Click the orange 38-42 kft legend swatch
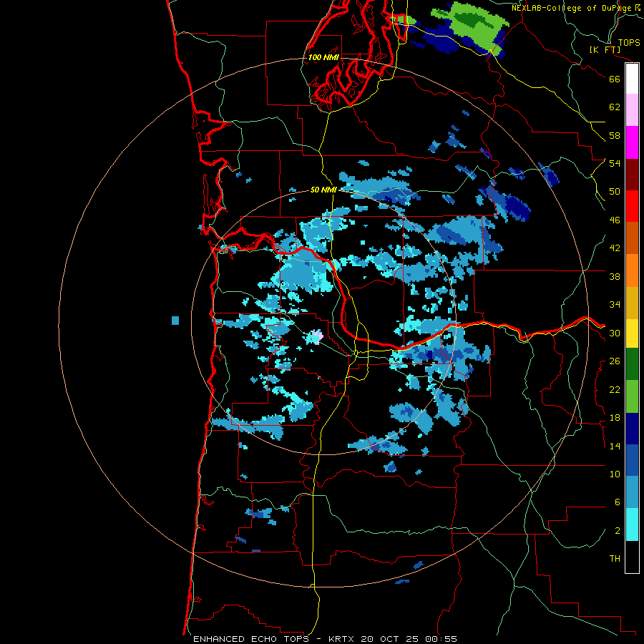 coord(632,270)
